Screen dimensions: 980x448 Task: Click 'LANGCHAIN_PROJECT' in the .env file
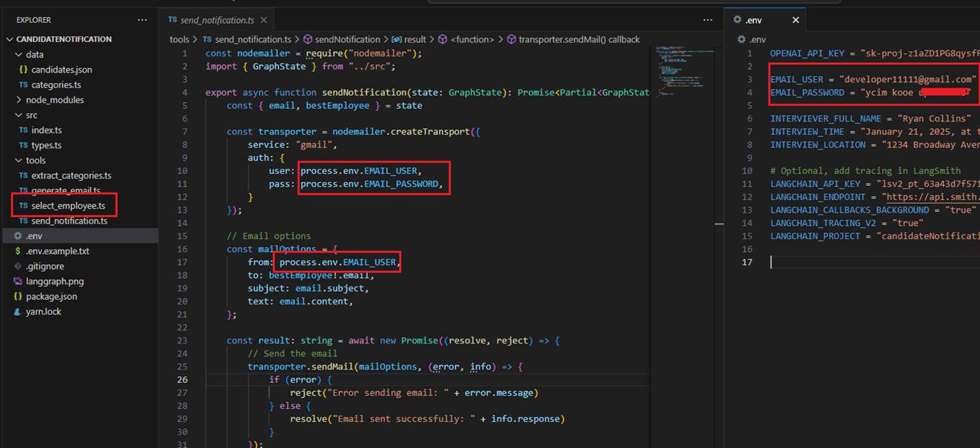(815, 236)
